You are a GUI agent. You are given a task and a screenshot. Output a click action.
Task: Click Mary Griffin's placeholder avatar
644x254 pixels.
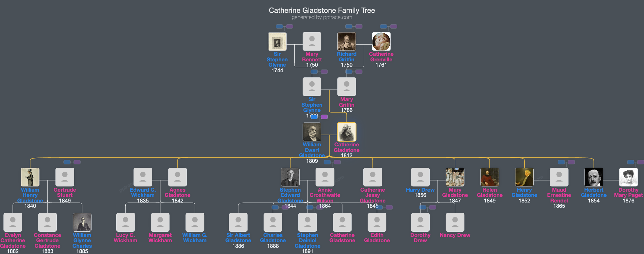(347, 87)
